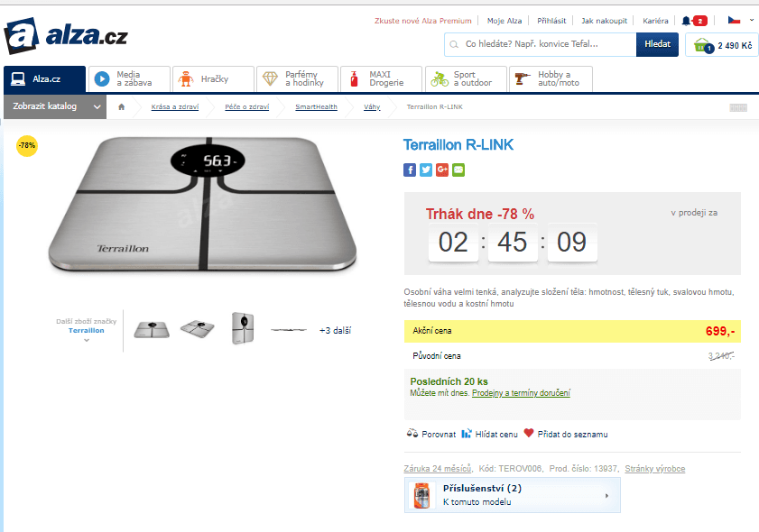This screenshot has width=759, height=532.
Task: Go to Krása a zdraví breadcrumb
Action: [x=175, y=107]
